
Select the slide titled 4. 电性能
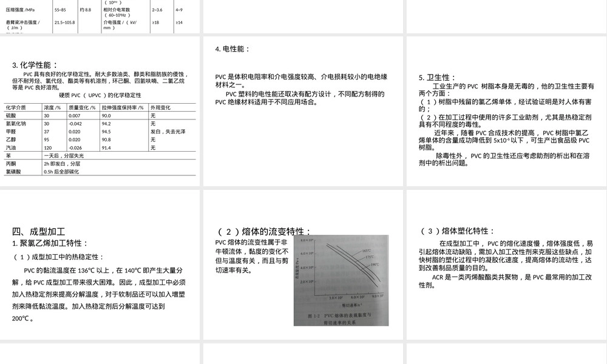tap(303, 112)
